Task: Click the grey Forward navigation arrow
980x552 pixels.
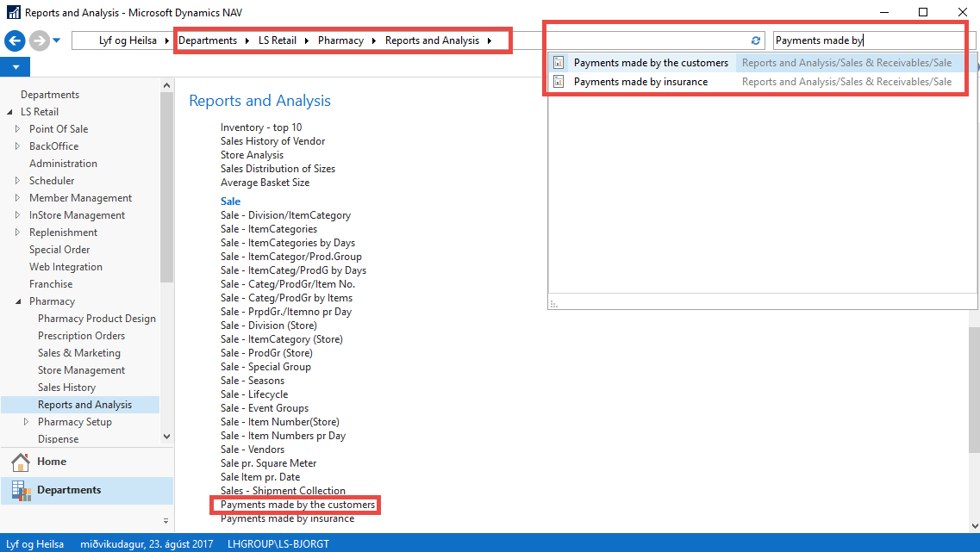Action: [x=39, y=40]
